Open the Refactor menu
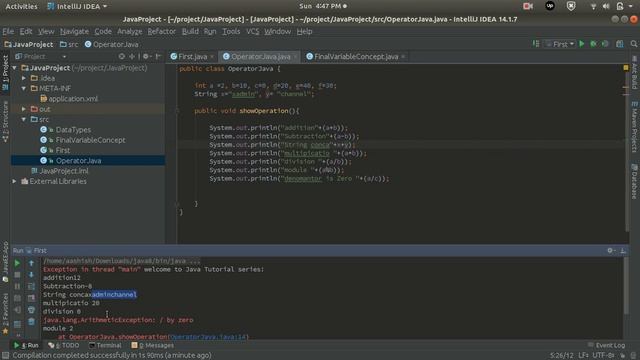Screen dimensions: 640x360 coord(161,31)
